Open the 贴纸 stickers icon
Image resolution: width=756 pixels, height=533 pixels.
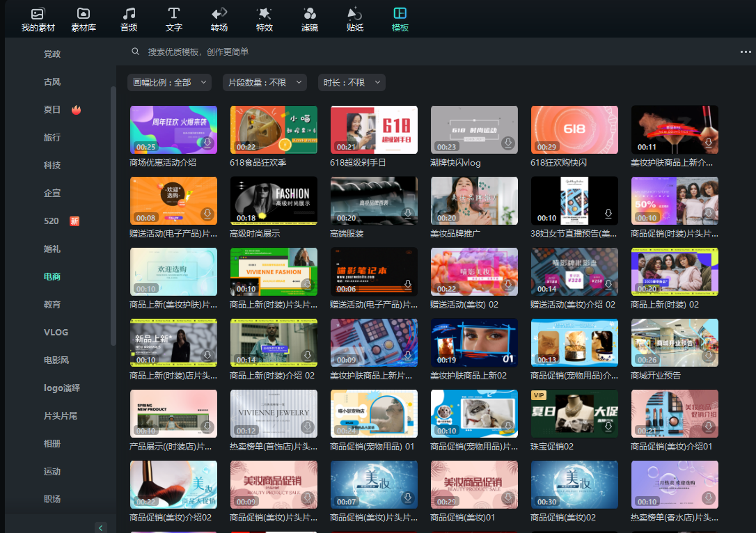(x=355, y=19)
